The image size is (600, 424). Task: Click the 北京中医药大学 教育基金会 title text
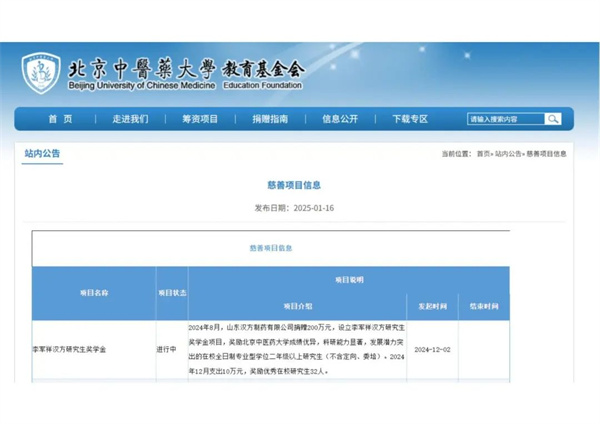[185, 69]
